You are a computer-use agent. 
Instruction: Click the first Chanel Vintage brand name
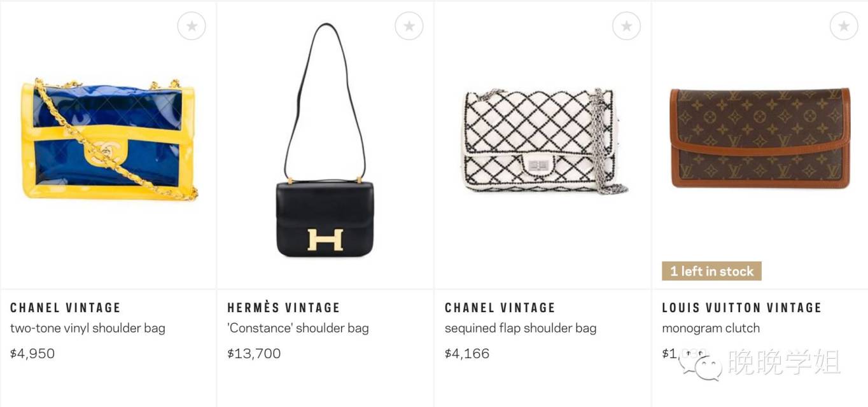point(66,308)
